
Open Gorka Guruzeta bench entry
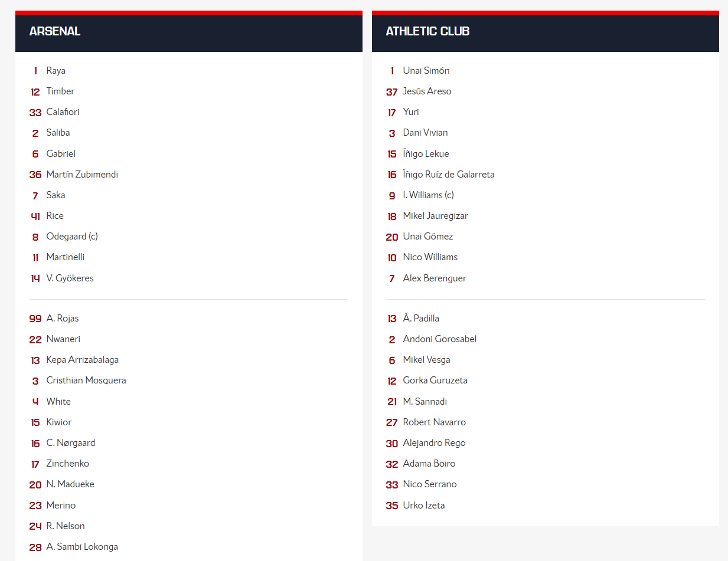[435, 380]
